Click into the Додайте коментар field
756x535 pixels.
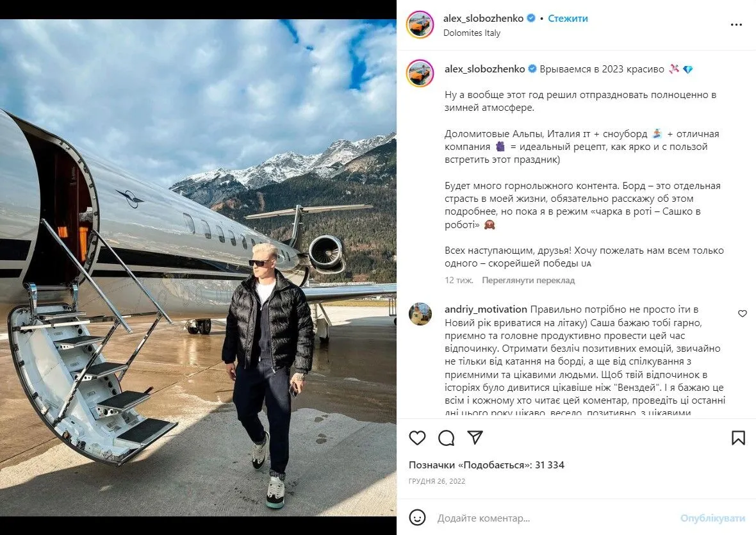[x=551, y=518]
